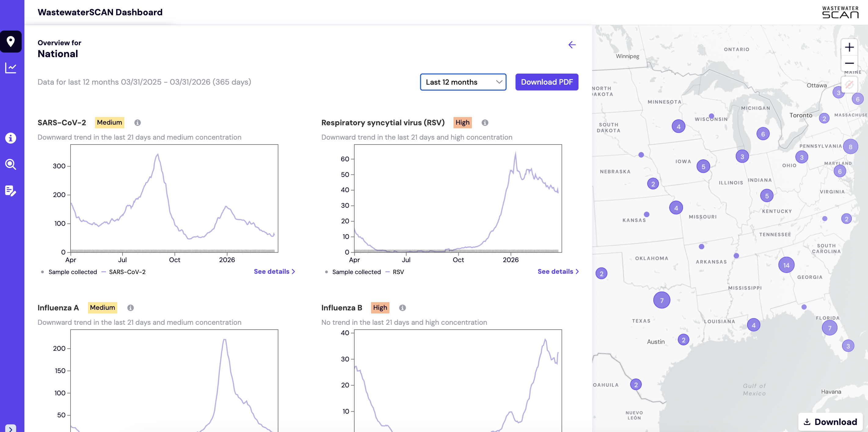Click the Download PDF button
Image resolution: width=868 pixels, height=432 pixels.
[x=546, y=82]
